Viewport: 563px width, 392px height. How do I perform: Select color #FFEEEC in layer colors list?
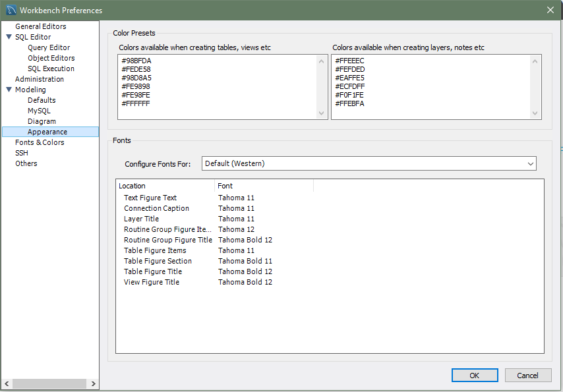coord(349,61)
